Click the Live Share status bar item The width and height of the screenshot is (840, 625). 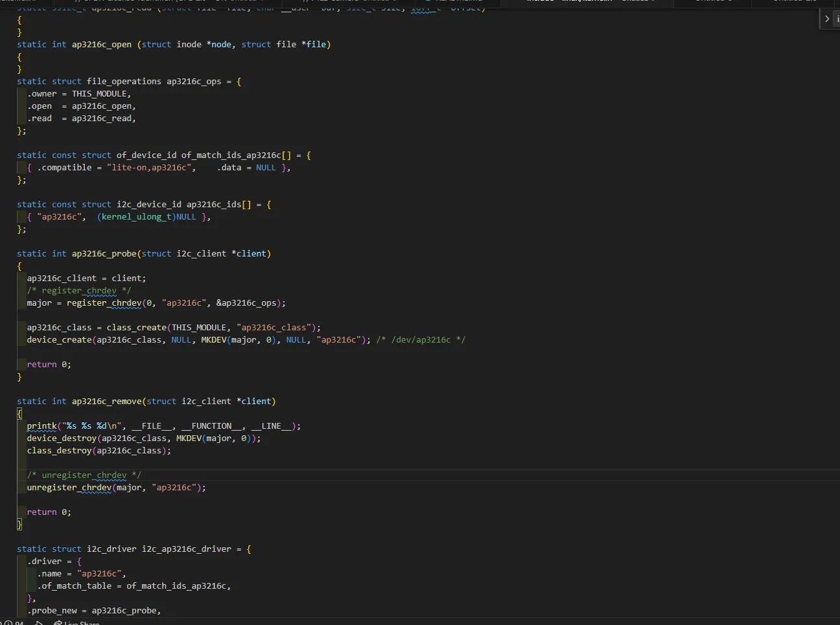tap(76, 623)
